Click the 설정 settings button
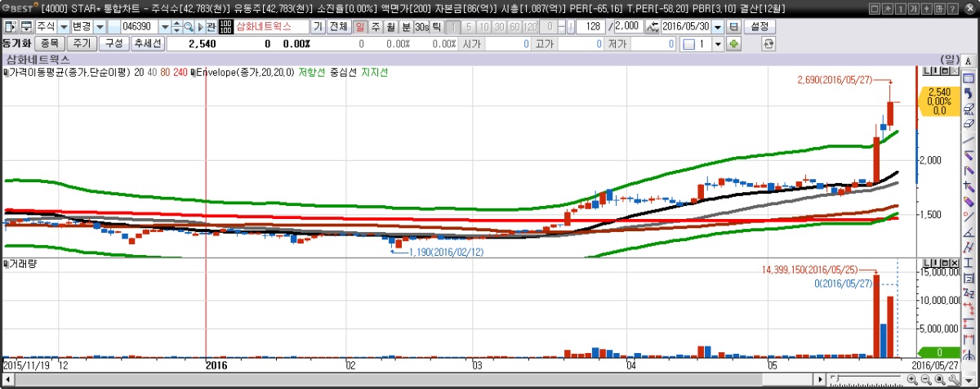Image resolution: width=980 pixels, height=389 pixels. click(x=759, y=27)
